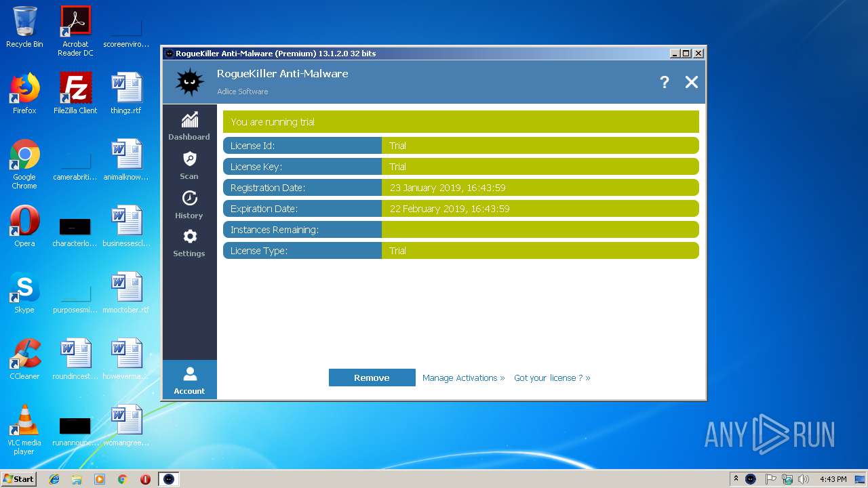This screenshot has height=488, width=868.
Task: Open the Dashboard section in sidebar
Action: click(x=189, y=126)
